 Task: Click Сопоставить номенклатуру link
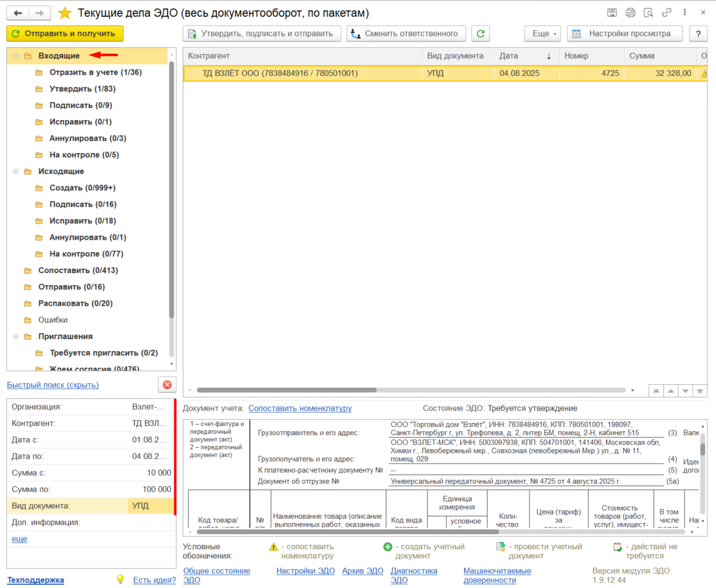(x=300, y=408)
